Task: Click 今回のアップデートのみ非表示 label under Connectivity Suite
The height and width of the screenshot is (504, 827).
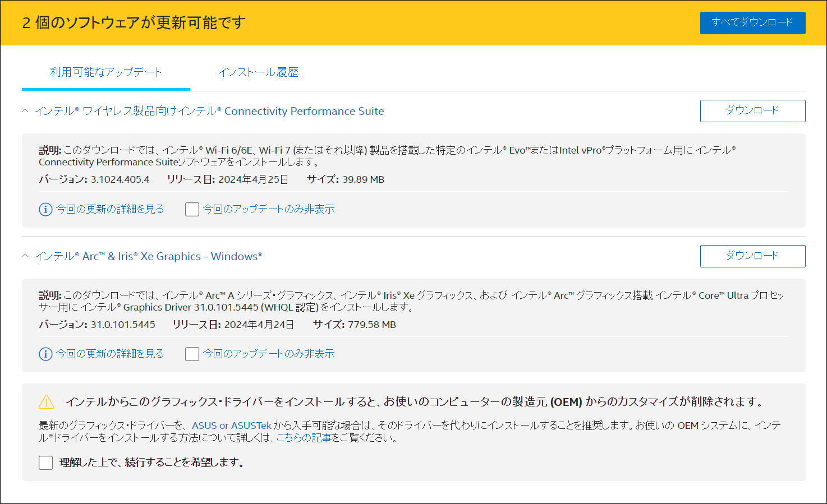Action: coord(269,209)
